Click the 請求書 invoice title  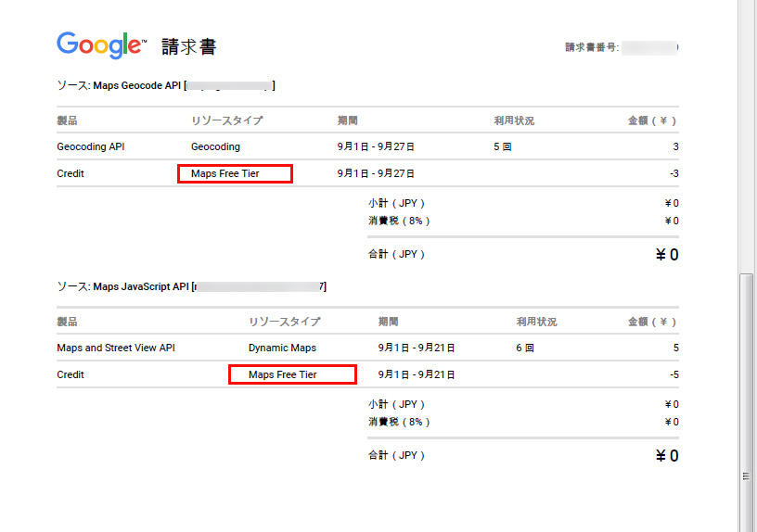[188, 46]
